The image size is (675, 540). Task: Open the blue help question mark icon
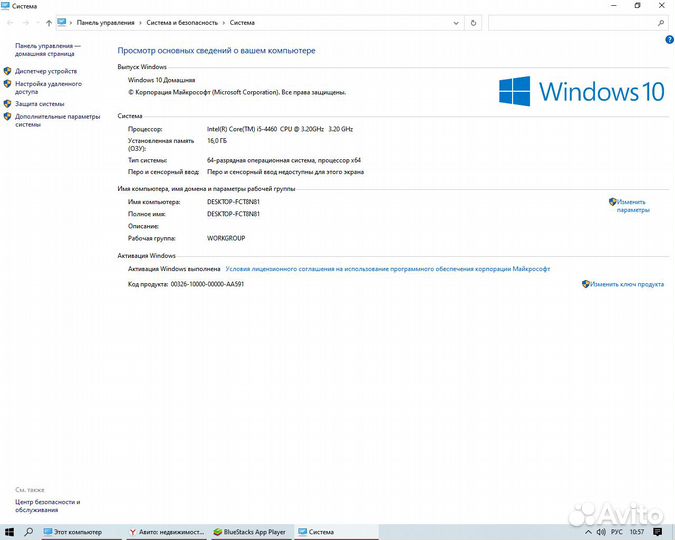(669, 40)
